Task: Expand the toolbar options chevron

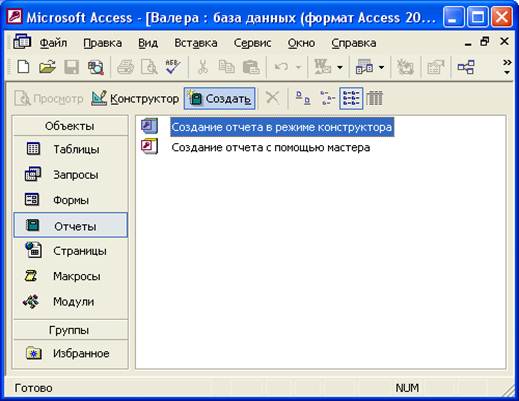Action: [507, 67]
